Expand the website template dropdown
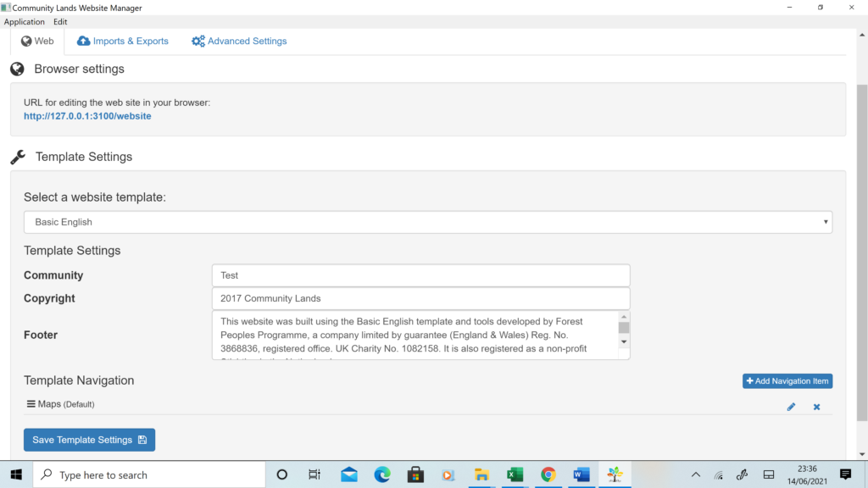This screenshot has width=868, height=488. [427, 222]
